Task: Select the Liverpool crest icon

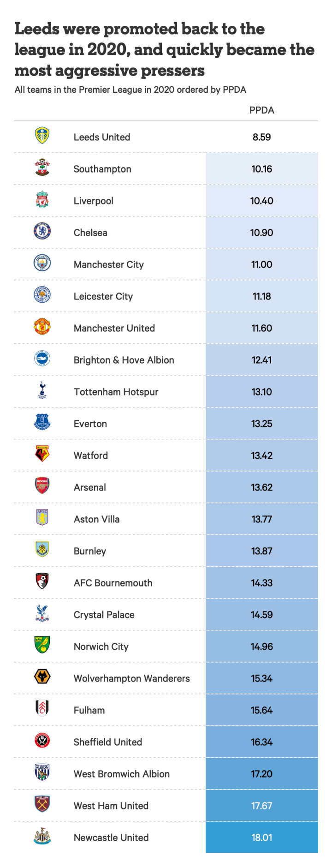Action: coord(42,200)
